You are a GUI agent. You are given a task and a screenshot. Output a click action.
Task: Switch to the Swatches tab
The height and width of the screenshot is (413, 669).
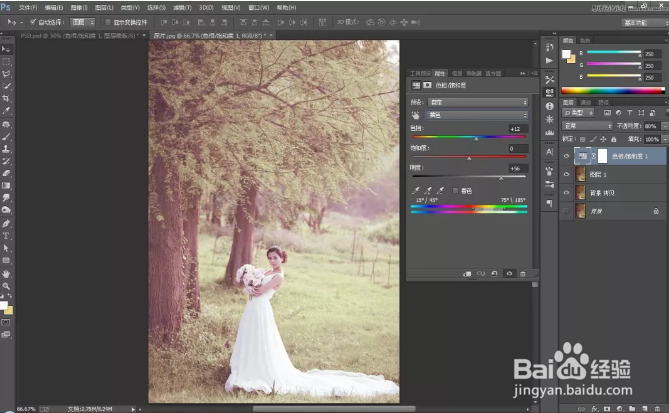tap(585, 41)
